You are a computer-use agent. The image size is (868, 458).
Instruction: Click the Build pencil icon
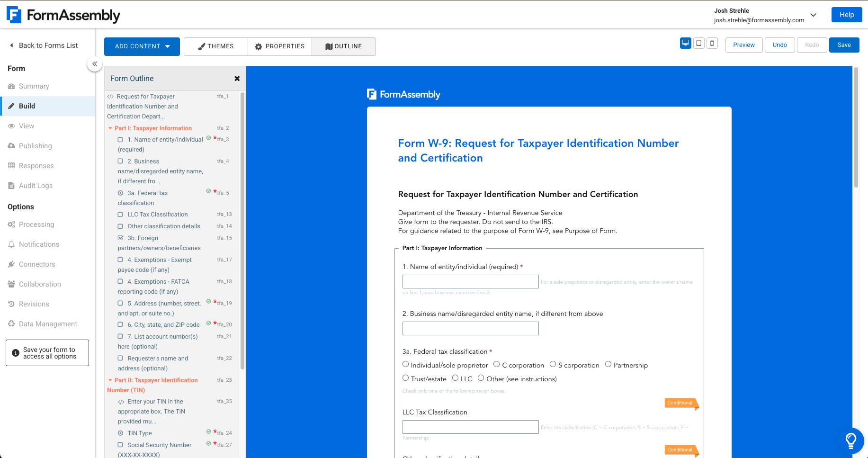(11, 106)
